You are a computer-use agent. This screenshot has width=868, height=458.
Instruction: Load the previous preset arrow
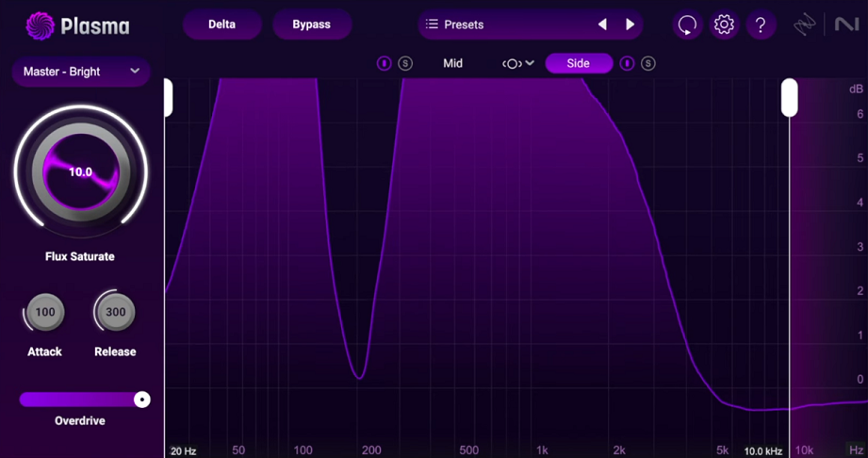pos(602,25)
